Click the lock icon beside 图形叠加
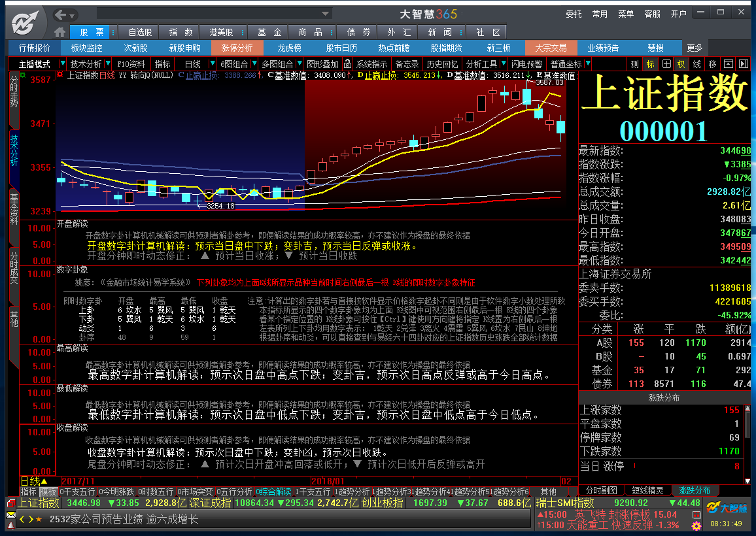 tap(347, 63)
